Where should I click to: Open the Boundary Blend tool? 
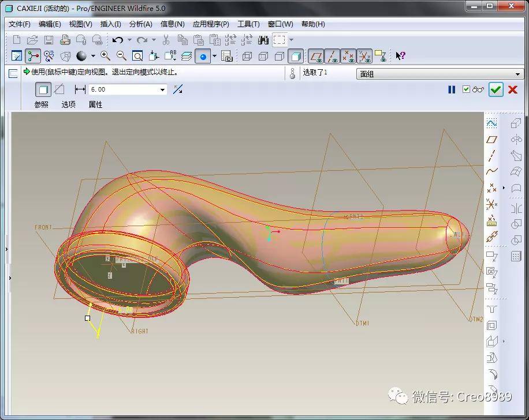516,171
